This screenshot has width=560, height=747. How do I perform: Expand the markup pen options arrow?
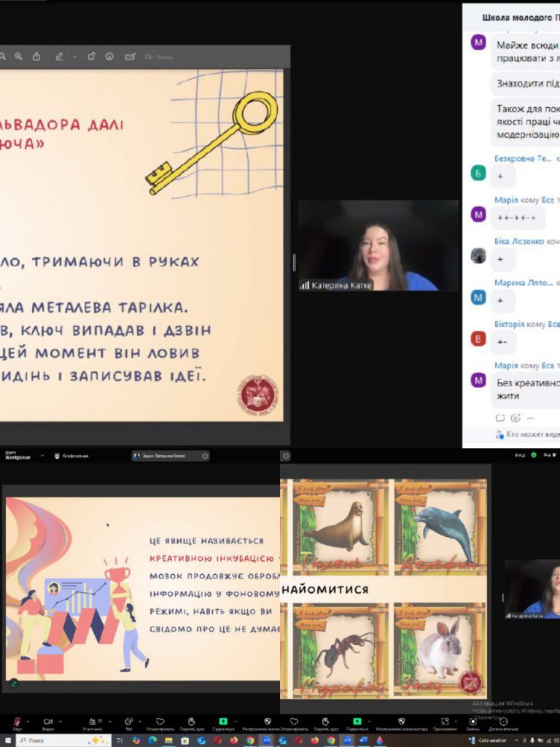[74, 57]
